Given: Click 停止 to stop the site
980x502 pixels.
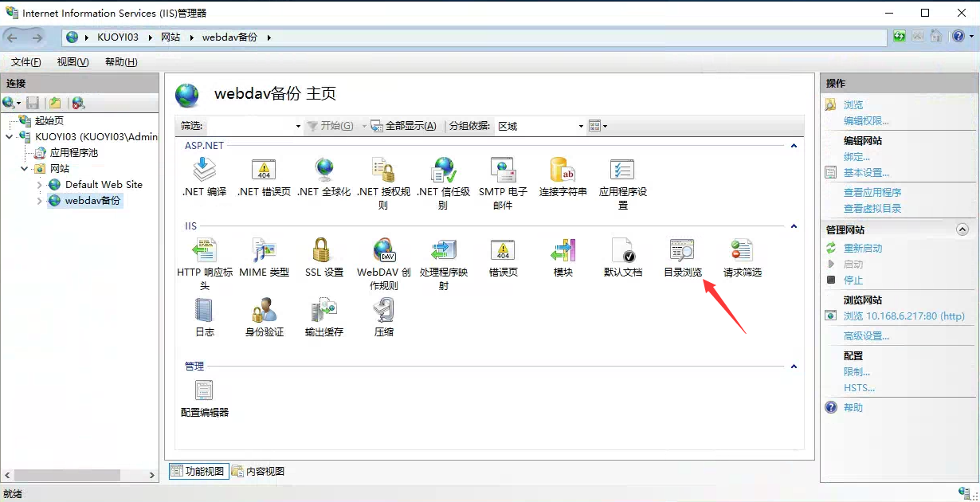Looking at the screenshot, I should pyautogui.click(x=853, y=280).
